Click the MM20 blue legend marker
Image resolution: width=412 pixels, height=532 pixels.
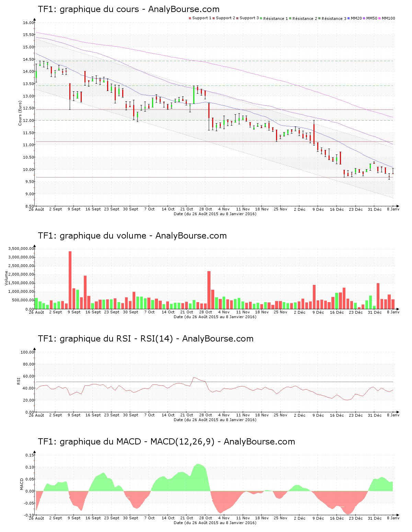(348, 18)
